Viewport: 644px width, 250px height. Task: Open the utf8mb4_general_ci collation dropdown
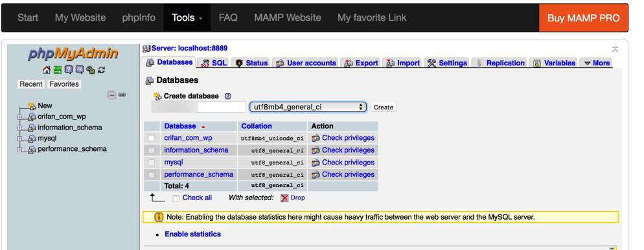point(308,107)
